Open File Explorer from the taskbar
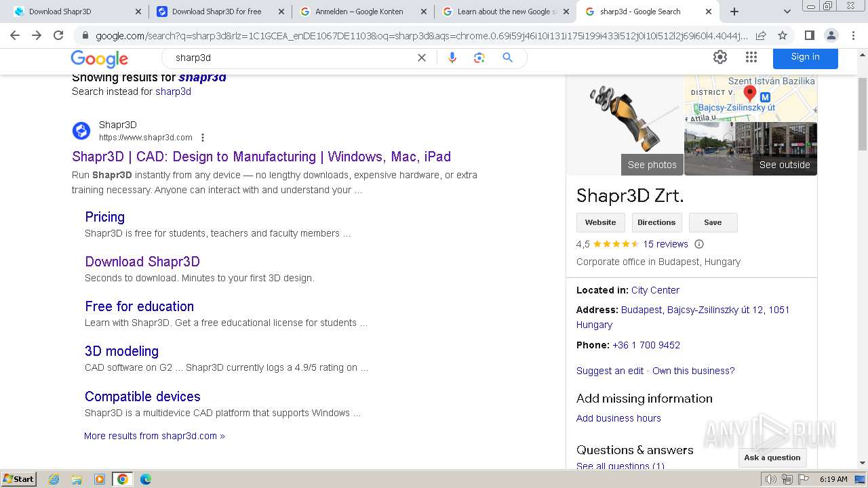The width and height of the screenshot is (868, 488). click(x=77, y=479)
